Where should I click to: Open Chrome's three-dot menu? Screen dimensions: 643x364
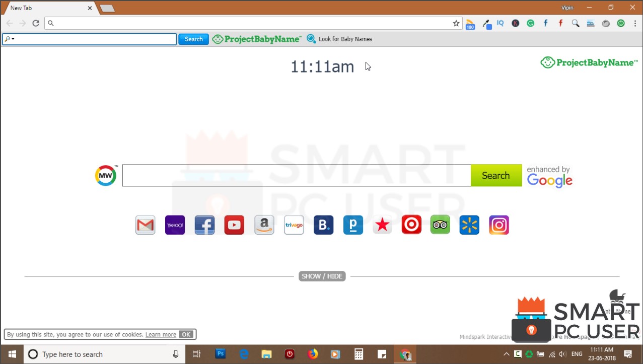pyautogui.click(x=634, y=23)
